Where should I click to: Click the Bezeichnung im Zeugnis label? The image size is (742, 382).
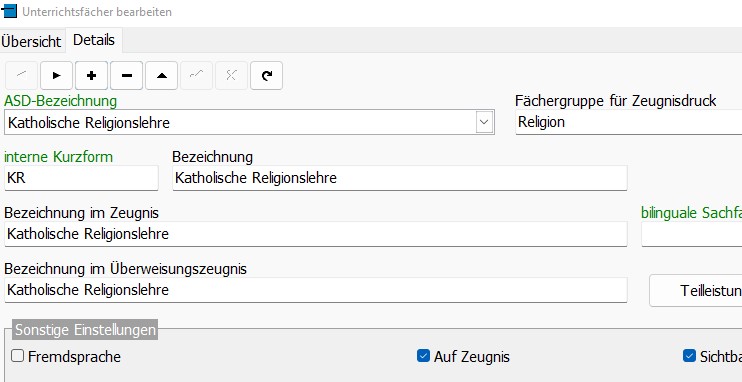(x=81, y=213)
